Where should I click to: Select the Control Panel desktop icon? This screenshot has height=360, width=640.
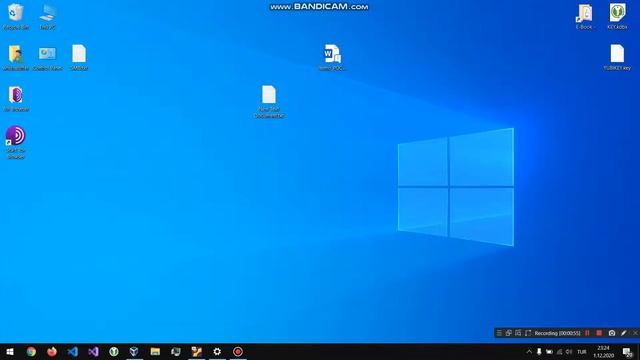(47, 57)
